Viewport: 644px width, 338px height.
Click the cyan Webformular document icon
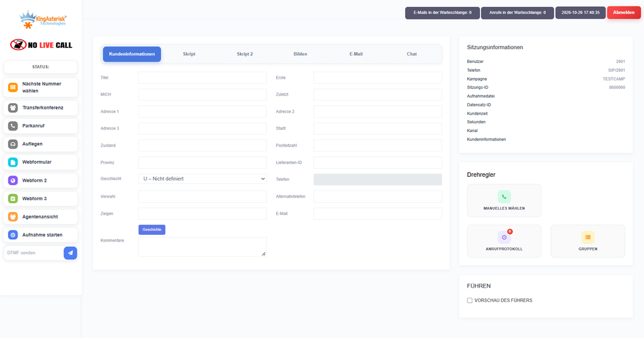point(13,162)
